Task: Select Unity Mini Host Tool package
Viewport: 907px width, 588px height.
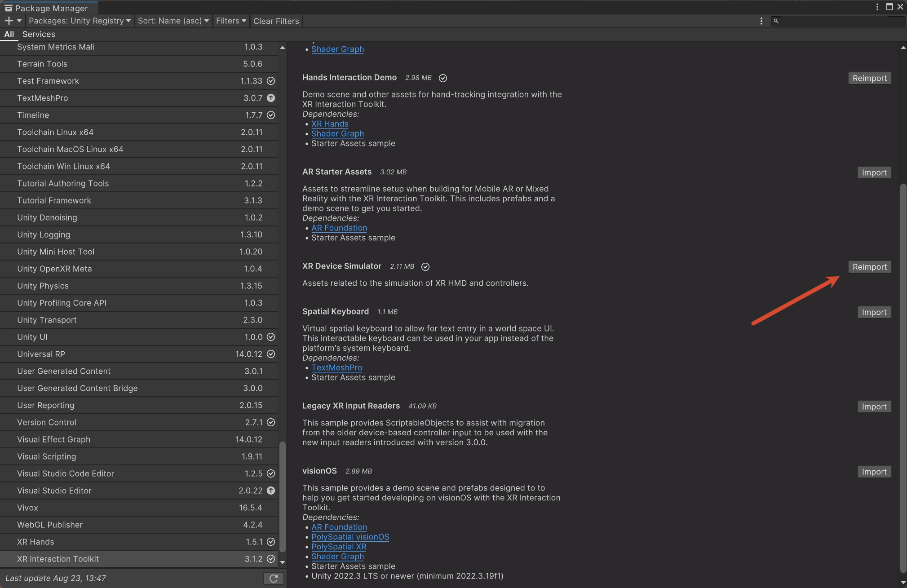Action: pyautogui.click(x=139, y=252)
